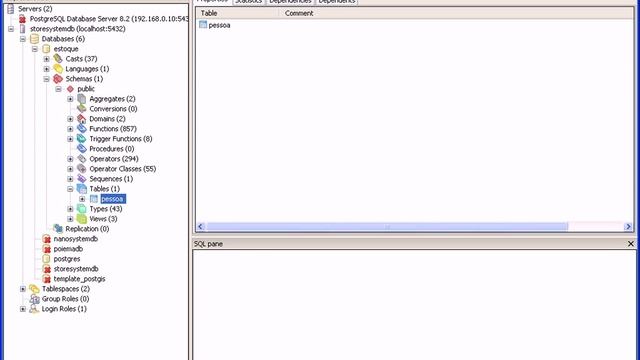Select the highlighted pessoa tree label
The image size is (640, 360).
[x=113, y=199]
